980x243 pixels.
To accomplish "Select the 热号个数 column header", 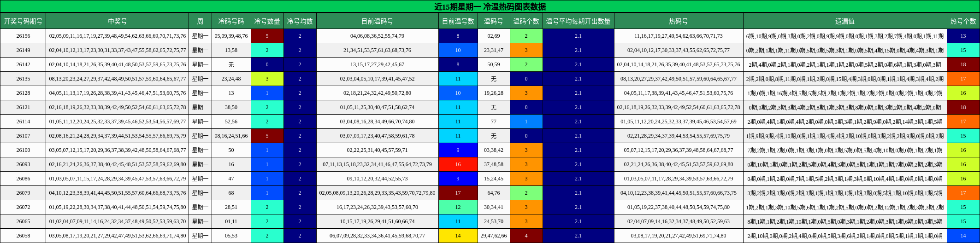I will point(963,21).
